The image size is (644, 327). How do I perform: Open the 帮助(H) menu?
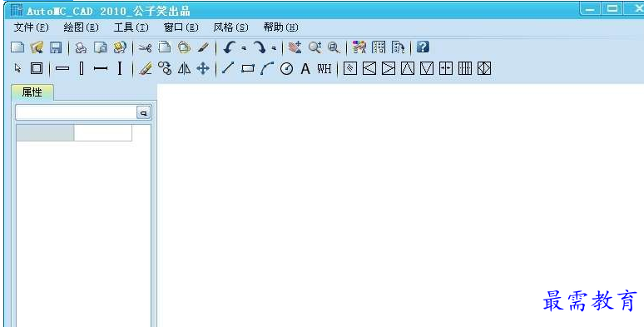point(281,27)
